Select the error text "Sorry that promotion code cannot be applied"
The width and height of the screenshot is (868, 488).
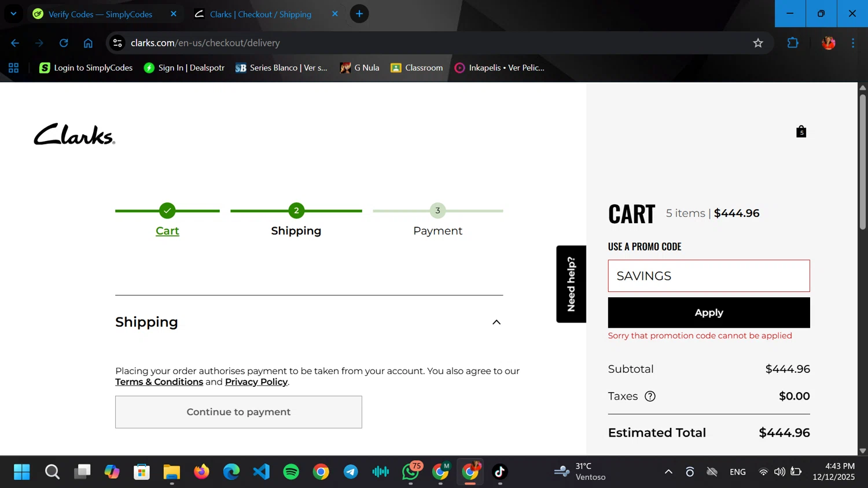point(700,335)
